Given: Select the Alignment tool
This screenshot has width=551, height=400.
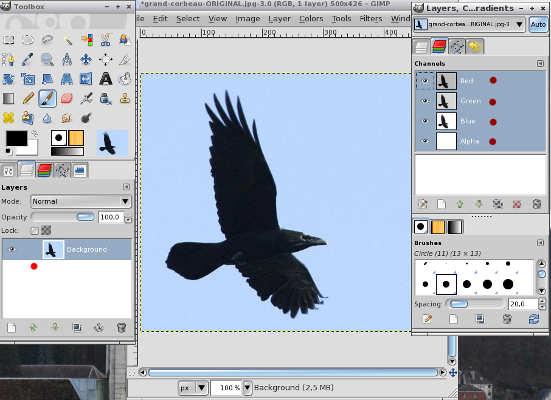Looking at the screenshot, I should pos(105,59).
